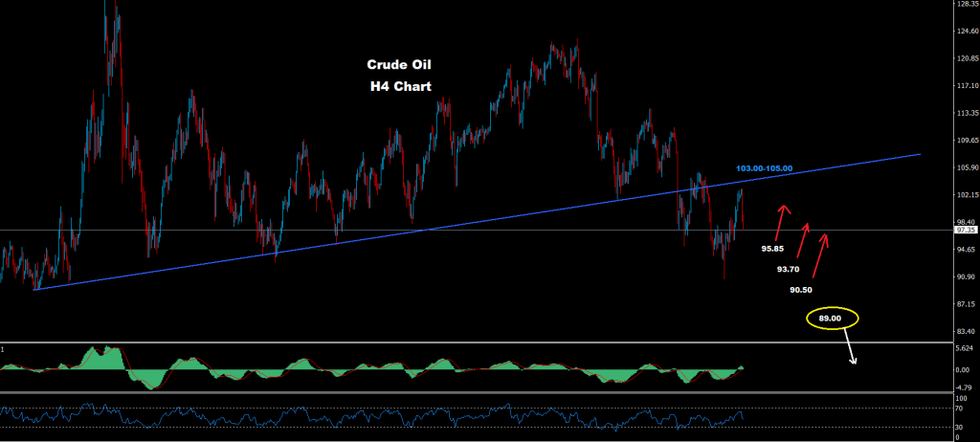The width and height of the screenshot is (980, 442).
Task: Click the 113.35 price axis value
Action: (x=968, y=113)
